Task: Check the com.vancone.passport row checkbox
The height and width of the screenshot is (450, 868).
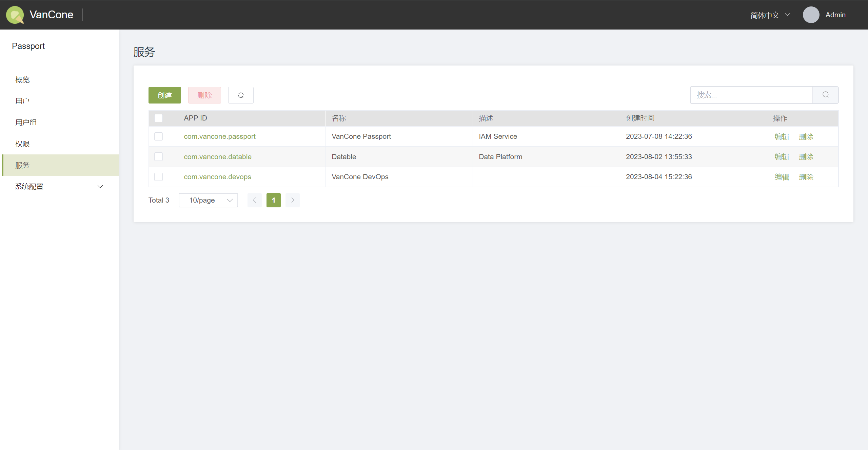Action: [158, 136]
